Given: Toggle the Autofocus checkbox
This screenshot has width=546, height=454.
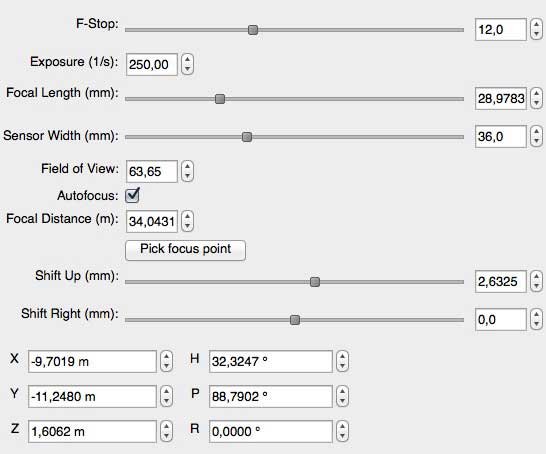Looking at the screenshot, I should (x=132, y=196).
